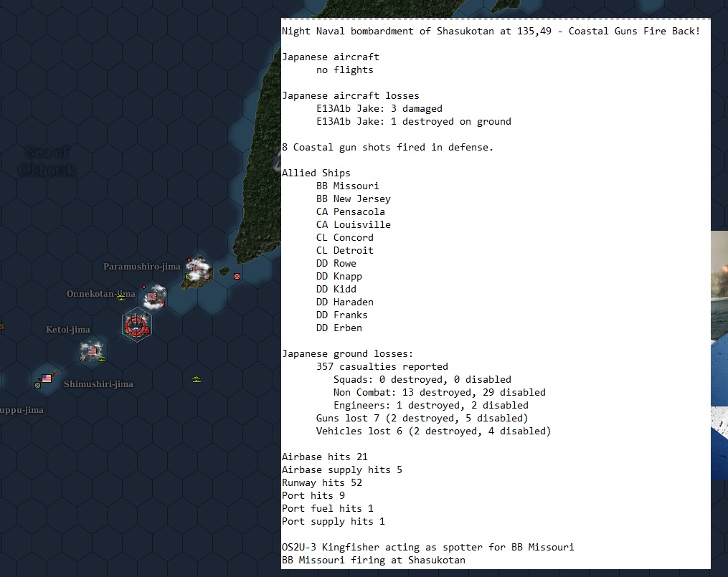Click the Ketoi-jima map label
The height and width of the screenshot is (577, 728).
click(68, 329)
